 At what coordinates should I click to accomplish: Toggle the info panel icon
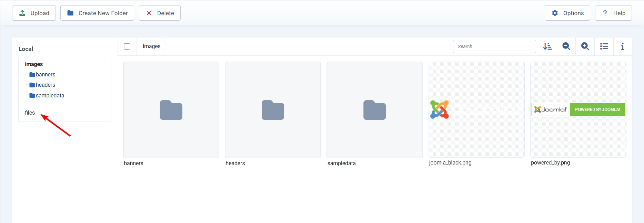click(623, 46)
